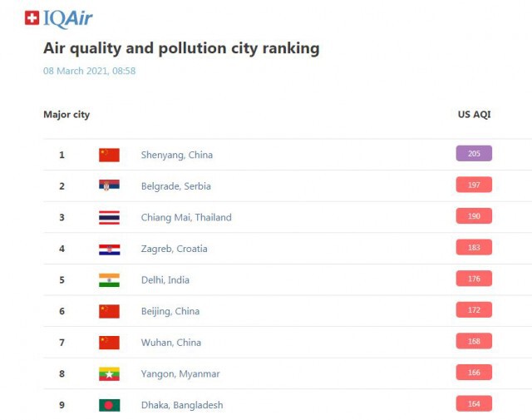The image size is (532, 420).
Task: Open the Yangon, Myanmar link
Action: tap(180, 374)
